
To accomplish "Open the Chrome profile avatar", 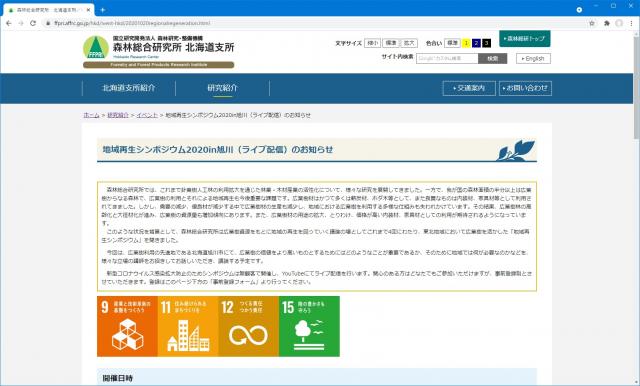I will pos(619,23).
